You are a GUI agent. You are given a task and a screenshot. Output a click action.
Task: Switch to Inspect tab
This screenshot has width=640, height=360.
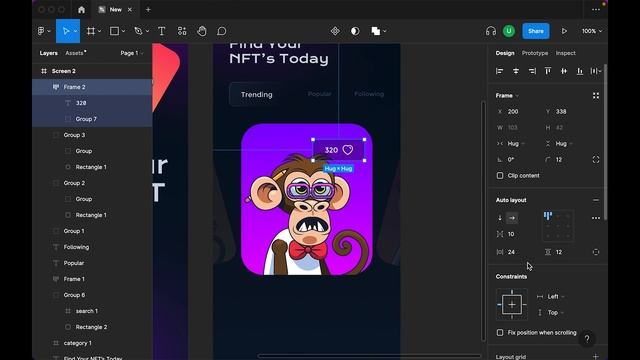pyautogui.click(x=565, y=53)
